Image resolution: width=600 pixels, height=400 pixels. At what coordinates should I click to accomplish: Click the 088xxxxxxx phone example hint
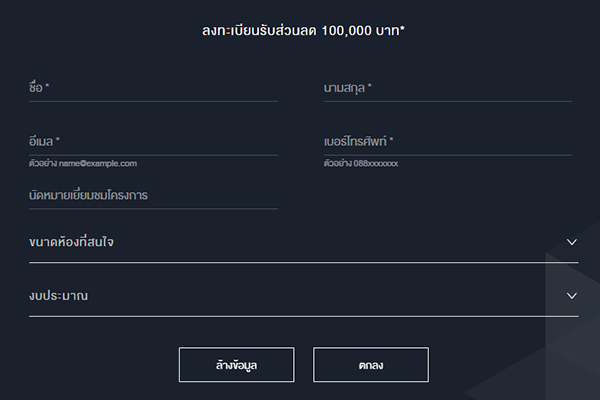pyautogui.click(x=360, y=163)
